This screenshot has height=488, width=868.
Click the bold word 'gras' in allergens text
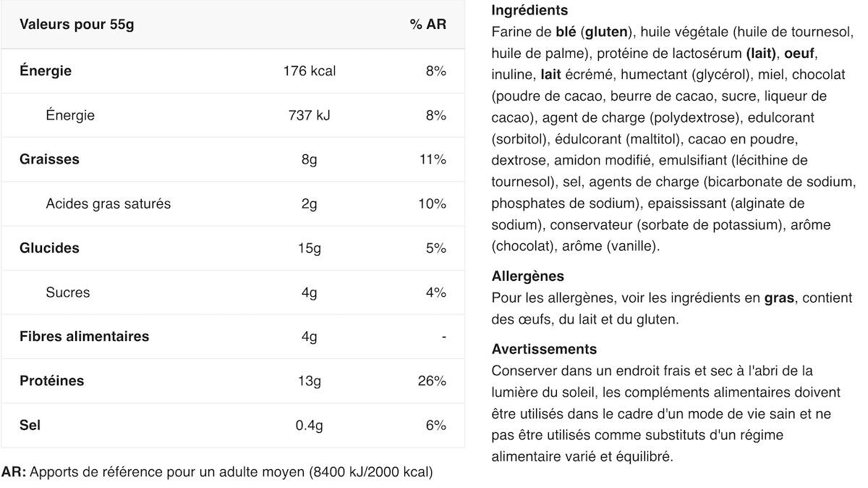(x=779, y=298)
